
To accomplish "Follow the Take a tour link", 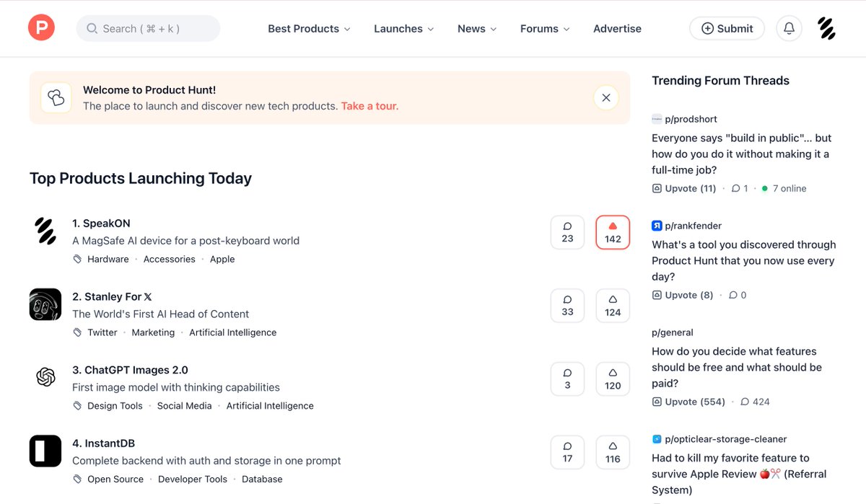I will [369, 106].
